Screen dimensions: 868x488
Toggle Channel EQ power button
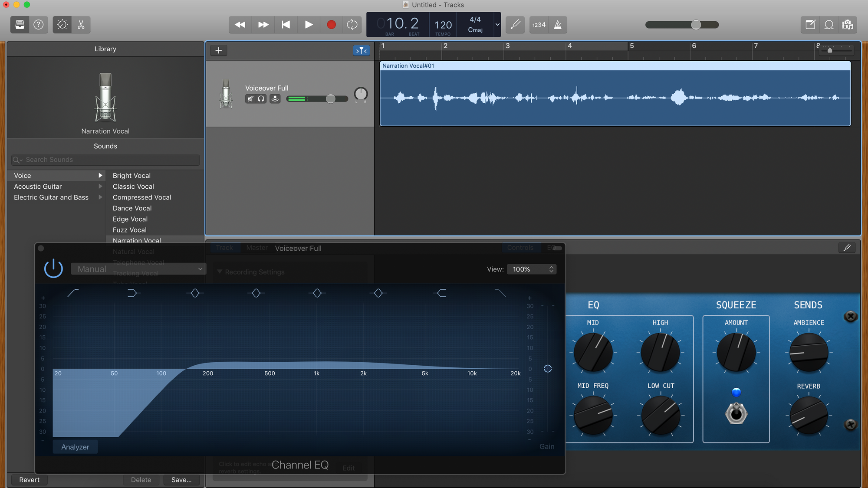pyautogui.click(x=53, y=269)
